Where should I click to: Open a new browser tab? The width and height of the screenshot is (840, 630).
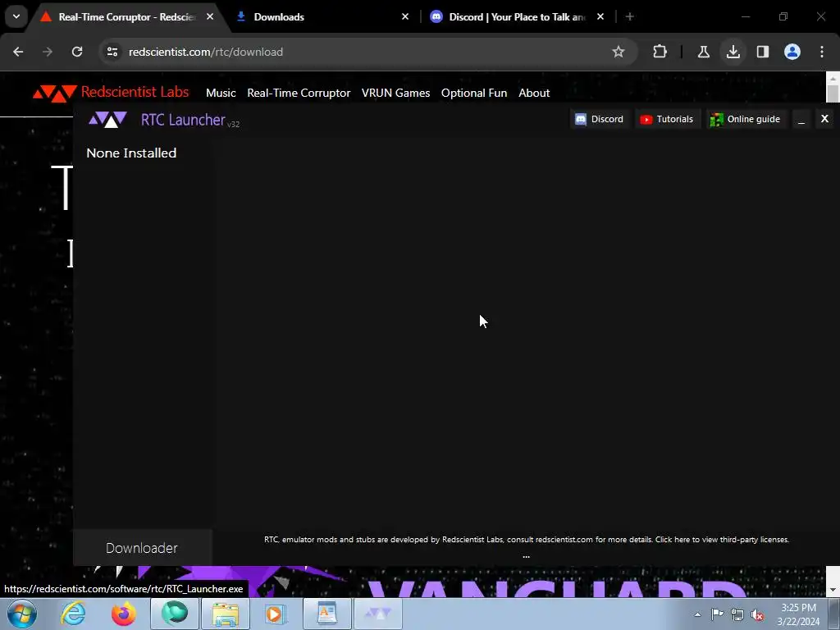tap(629, 16)
